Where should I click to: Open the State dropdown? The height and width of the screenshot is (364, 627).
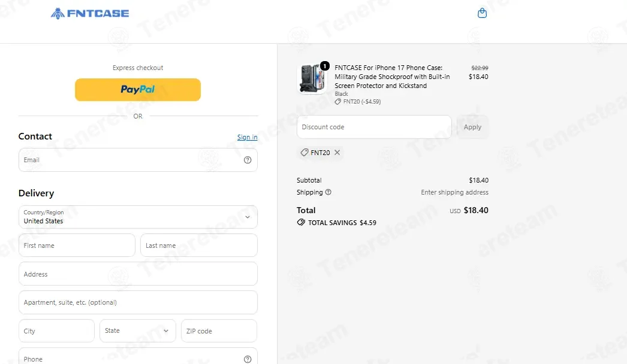(x=137, y=330)
